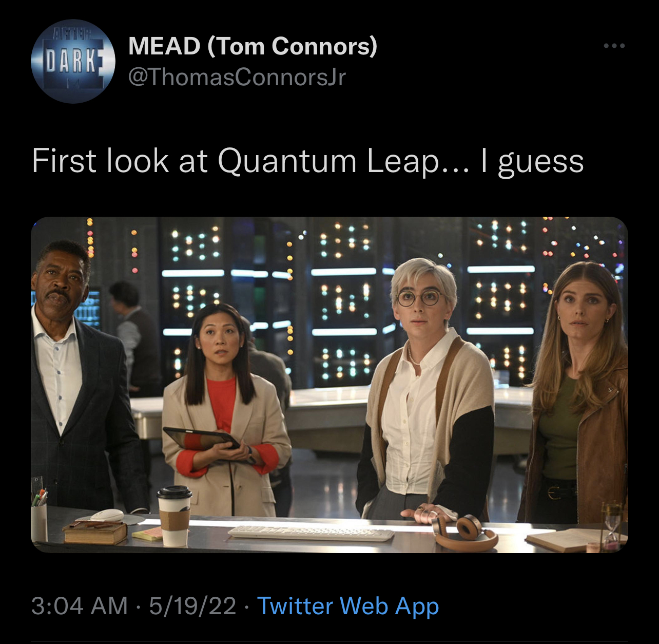Viewport: 659px width, 644px height.
Task: Click the coffee cup in the photo
Action: [x=174, y=516]
